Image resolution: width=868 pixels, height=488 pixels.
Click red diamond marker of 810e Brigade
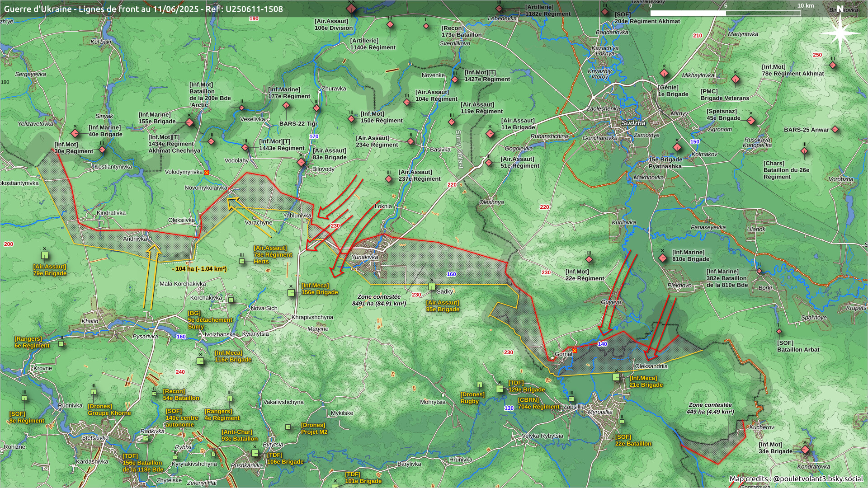coord(663,258)
